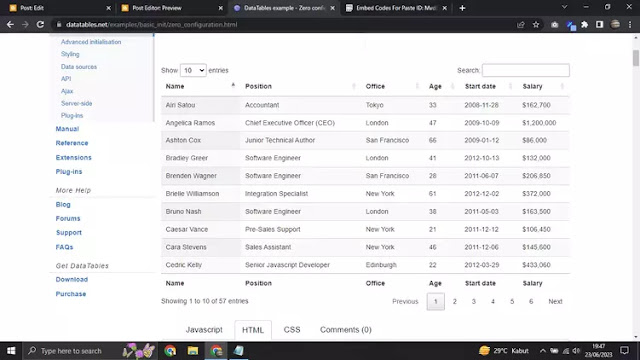The width and height of the screenshot is (640, 360).
Task: Open the volume icon in system tray
Action: pos(576,351)
